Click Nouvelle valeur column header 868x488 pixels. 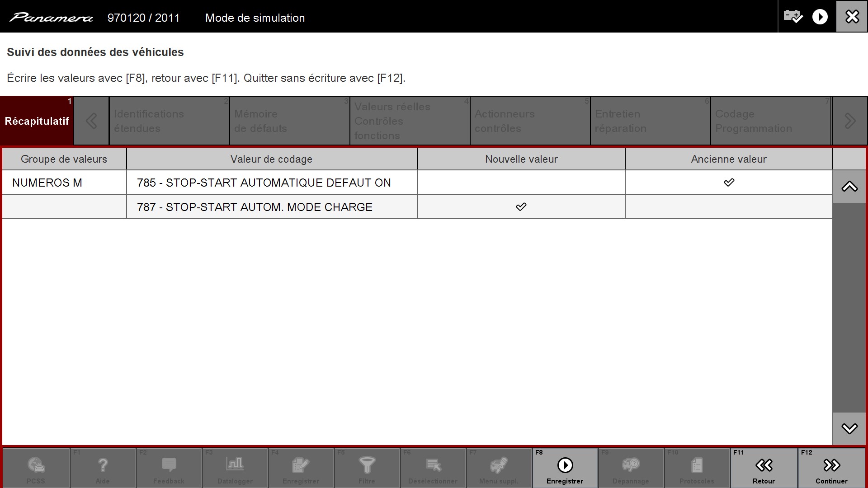(x=521, y=159)
